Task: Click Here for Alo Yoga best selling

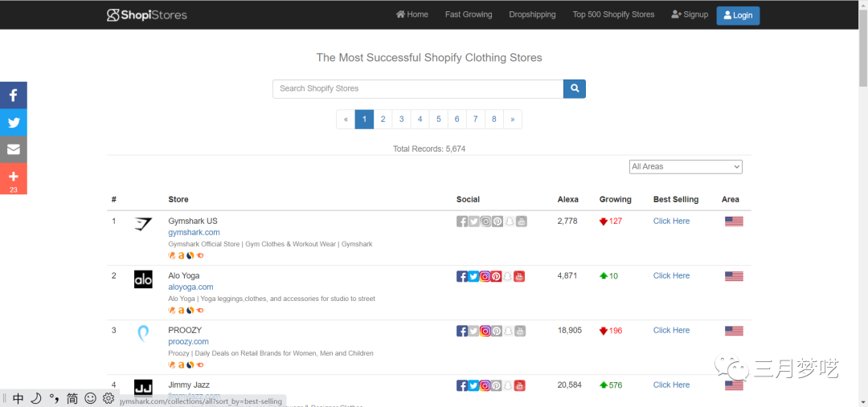Action: coord(671,276)
